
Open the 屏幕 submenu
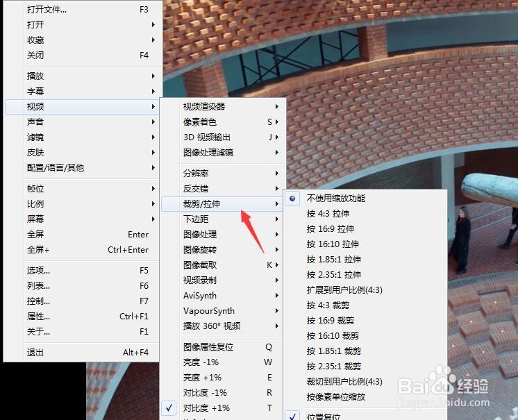82,219
